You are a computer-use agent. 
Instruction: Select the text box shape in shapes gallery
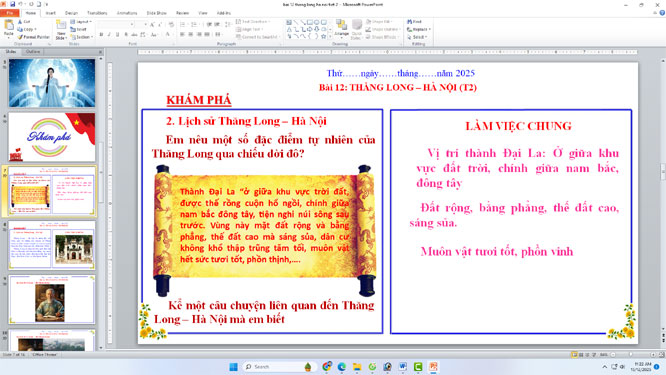point(289,22)
